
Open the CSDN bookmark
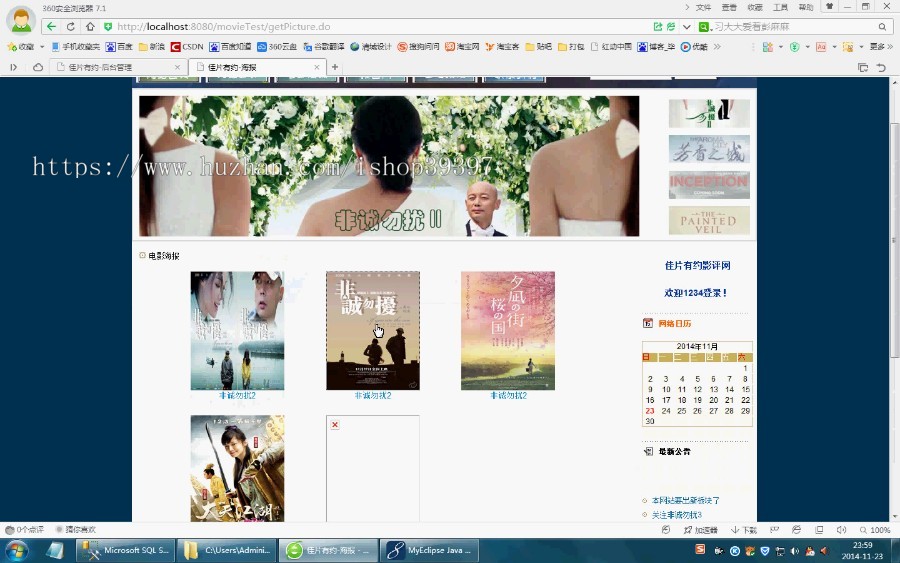pos(187,46)
